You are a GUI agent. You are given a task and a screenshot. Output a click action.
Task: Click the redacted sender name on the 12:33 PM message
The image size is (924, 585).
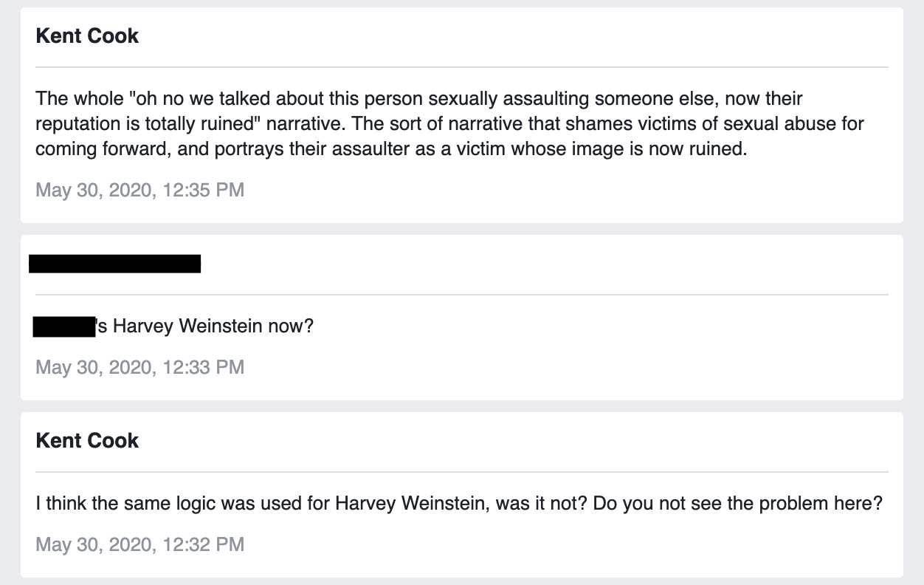(x=114, y=264)
